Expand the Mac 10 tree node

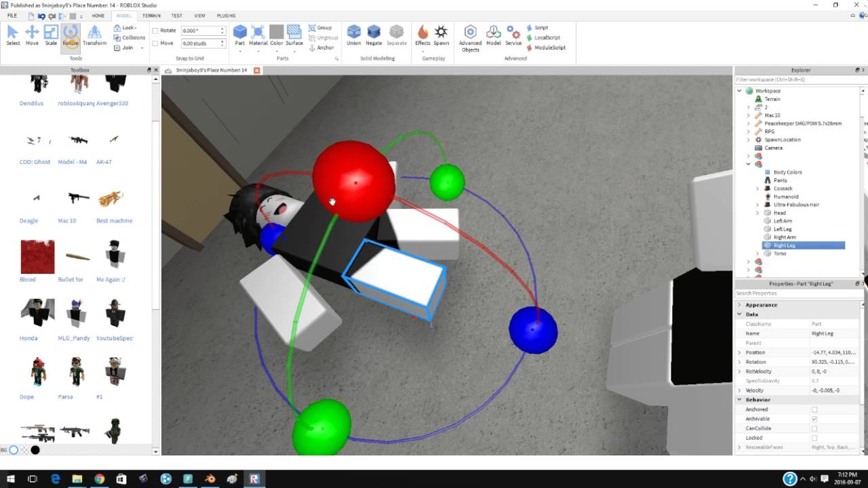[x=749, y=115]
